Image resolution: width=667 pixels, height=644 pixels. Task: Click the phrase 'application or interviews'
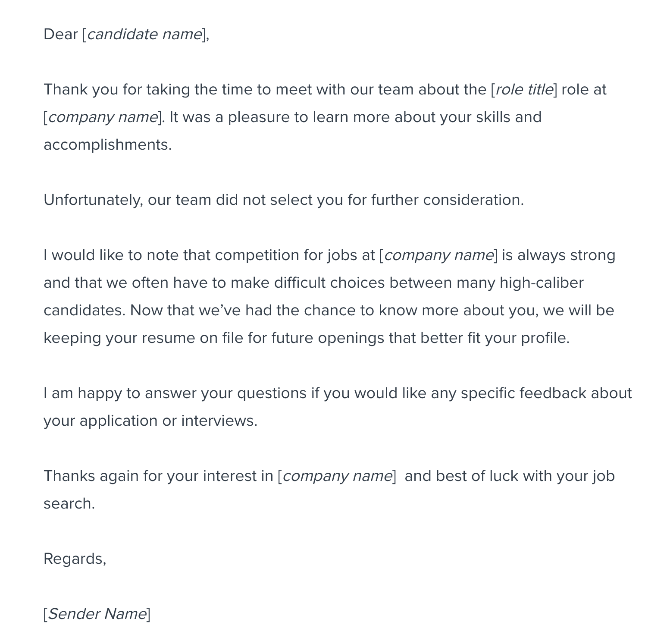(x=168, y=421)
